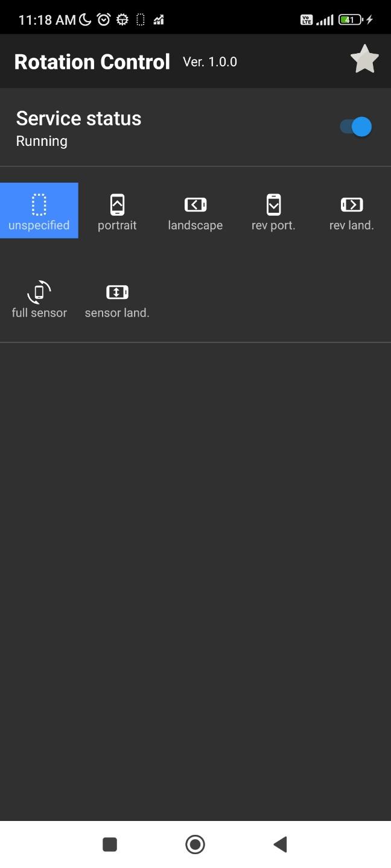The height and width of the screenshot is (868, 391).
Task: Tap the alarm clock status bar icon
Action: tap(104, 19)
